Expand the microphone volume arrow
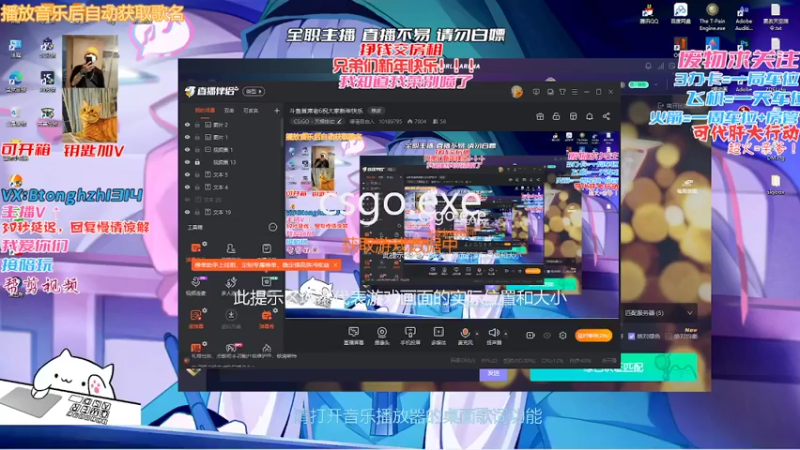This screenshot has width=800, height=450. (x=477, y=334)
